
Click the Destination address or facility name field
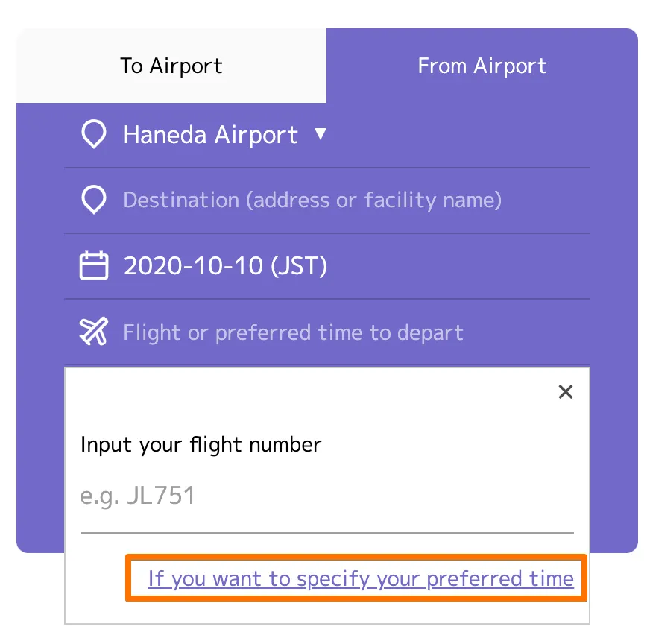tap(312, 201)
